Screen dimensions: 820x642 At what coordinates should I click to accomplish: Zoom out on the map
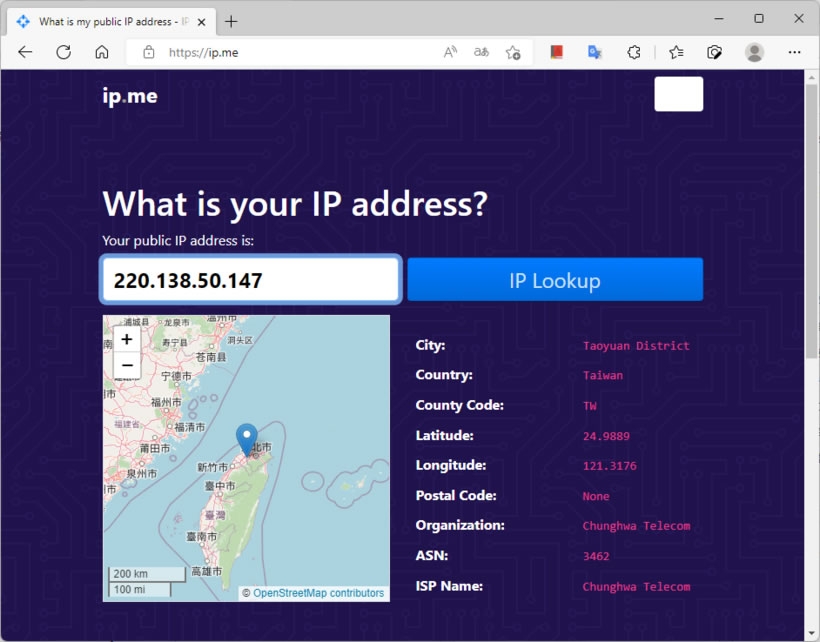[127, 366]
